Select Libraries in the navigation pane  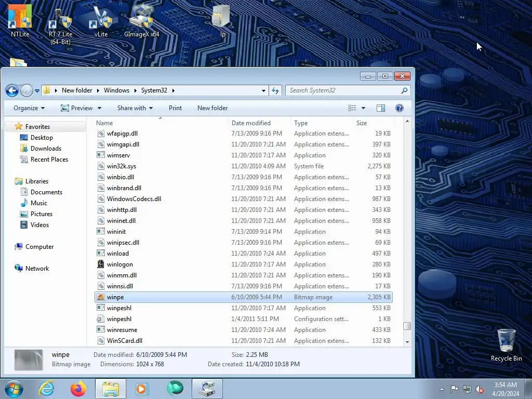tap(37, 181)
